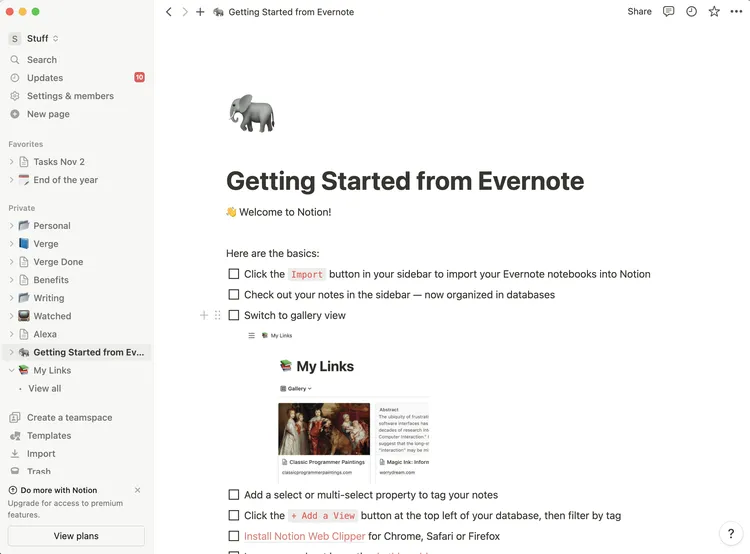Image resolution: width=750 pixels, height=554 pixels.
Task: Open page history clock icon
Action: 692,12
